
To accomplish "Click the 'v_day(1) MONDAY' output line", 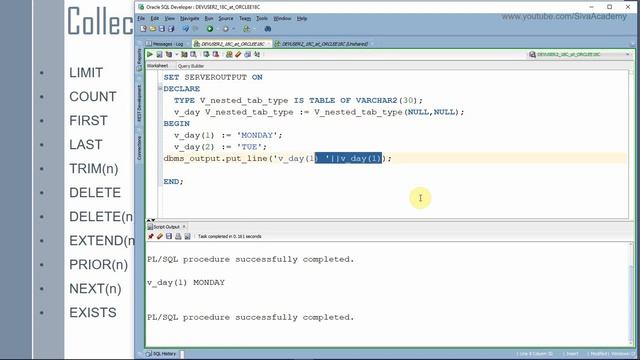I will [186, 282].
